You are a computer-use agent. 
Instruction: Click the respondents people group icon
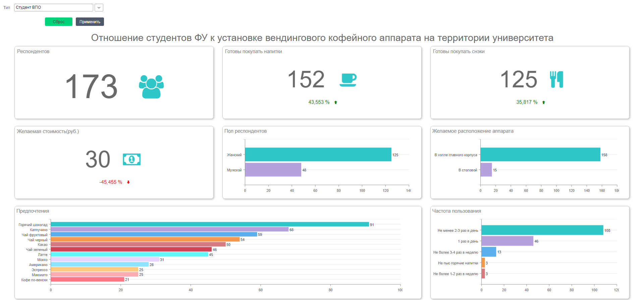[x=151, y=86]
